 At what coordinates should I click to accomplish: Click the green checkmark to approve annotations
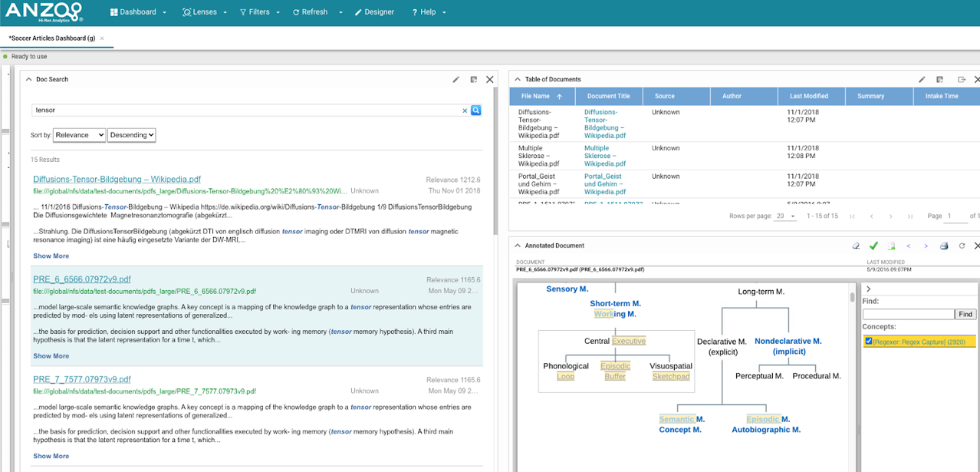(873, 246)
